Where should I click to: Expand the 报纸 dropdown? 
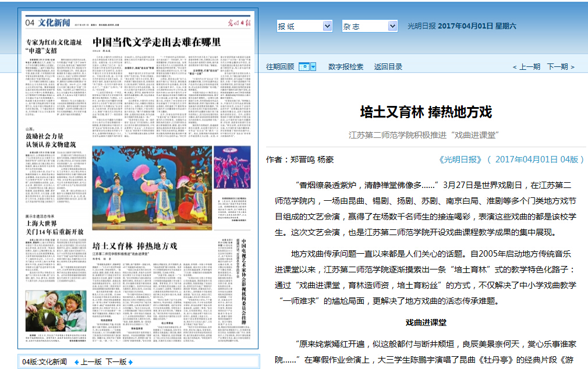tap(304, 26)
